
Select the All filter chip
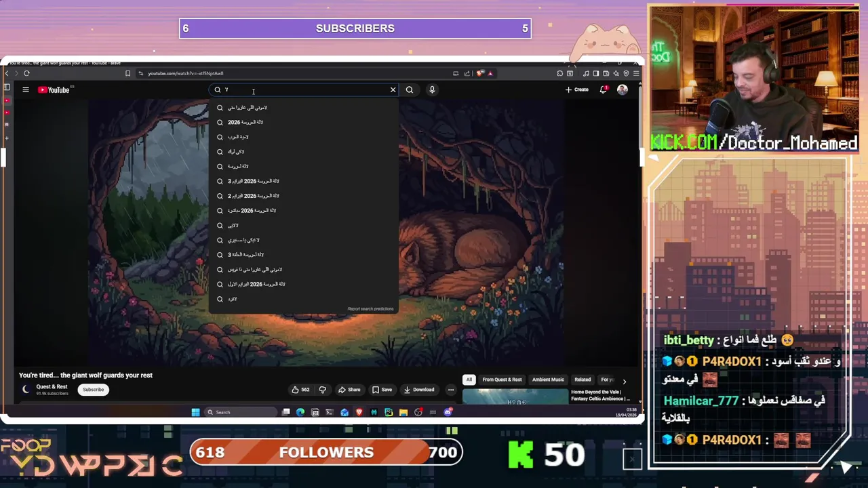tap(469, 380)
